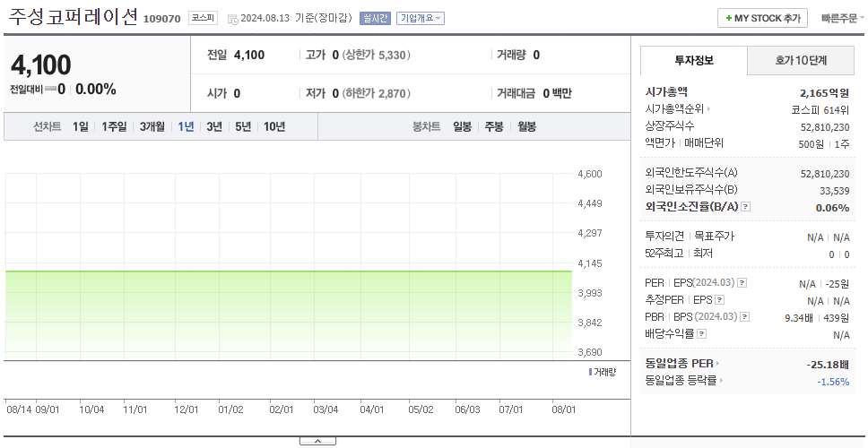The width and height of the screenshot is (868, 448).
Task: Click the 투자의견 label
Action: point(664,237)
